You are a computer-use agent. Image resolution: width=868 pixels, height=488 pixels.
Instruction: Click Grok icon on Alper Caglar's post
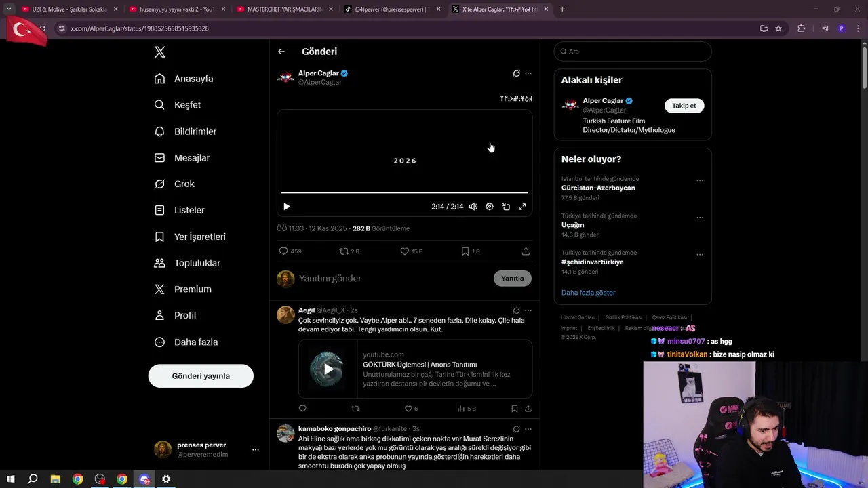517,73
